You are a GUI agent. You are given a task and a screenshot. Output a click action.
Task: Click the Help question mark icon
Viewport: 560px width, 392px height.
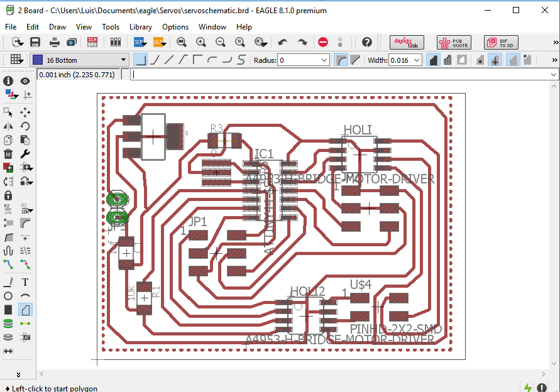tap(367, 42)
